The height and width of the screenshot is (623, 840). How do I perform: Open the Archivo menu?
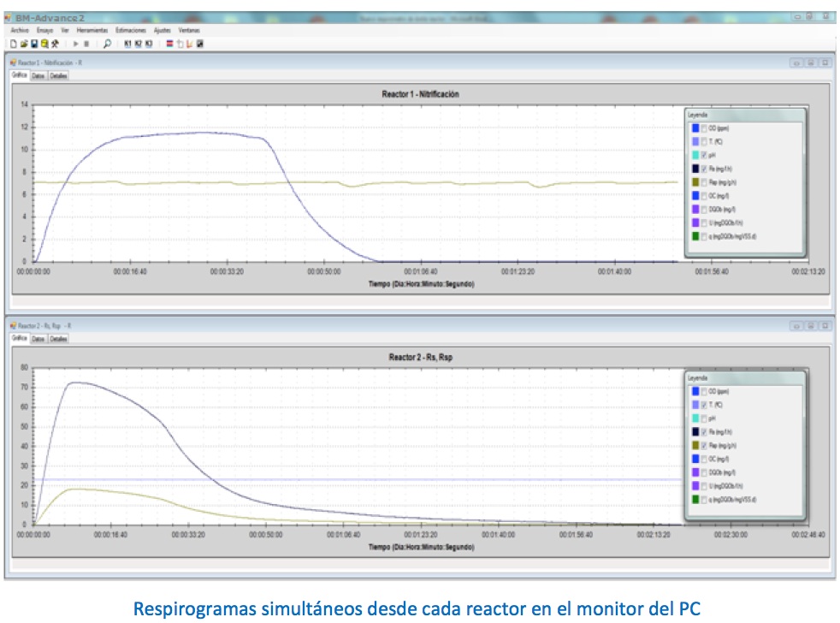[x=20, y=31]
